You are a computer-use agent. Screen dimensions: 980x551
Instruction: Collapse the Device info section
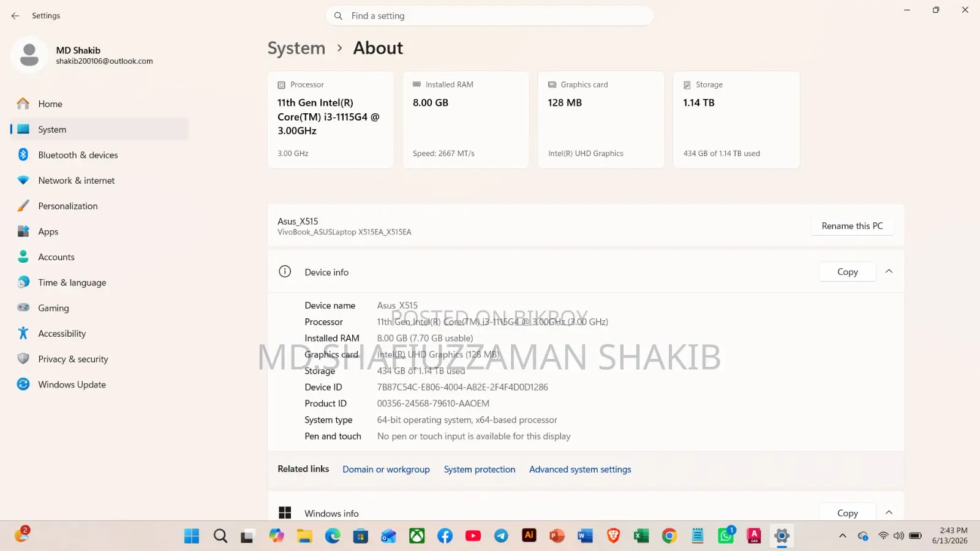click(x=889, y=271)
